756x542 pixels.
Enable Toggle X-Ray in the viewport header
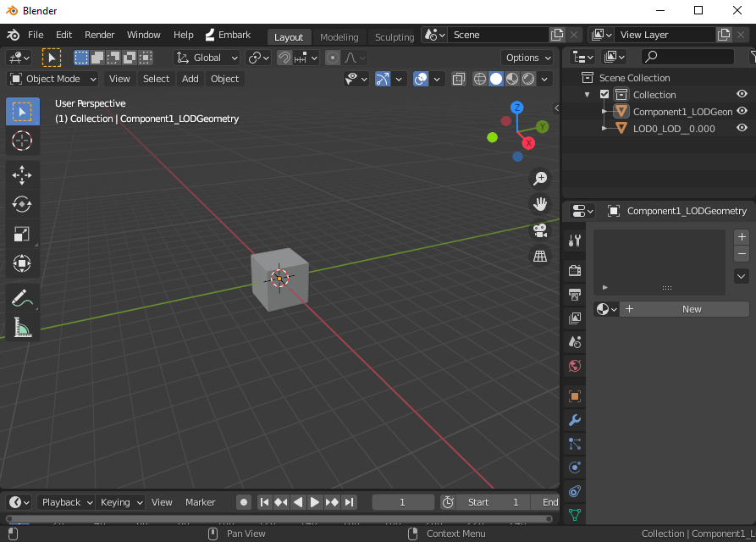point(458,78)
